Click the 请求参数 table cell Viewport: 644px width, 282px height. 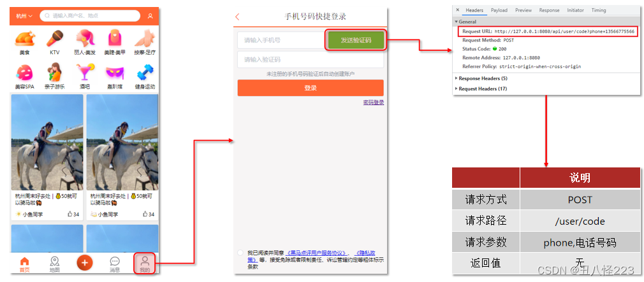486,243
